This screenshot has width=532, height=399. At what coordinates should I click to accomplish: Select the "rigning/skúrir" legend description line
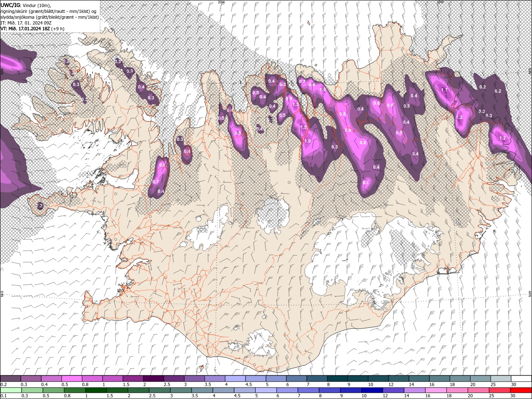pyautogui.click(x=49, y=11)
